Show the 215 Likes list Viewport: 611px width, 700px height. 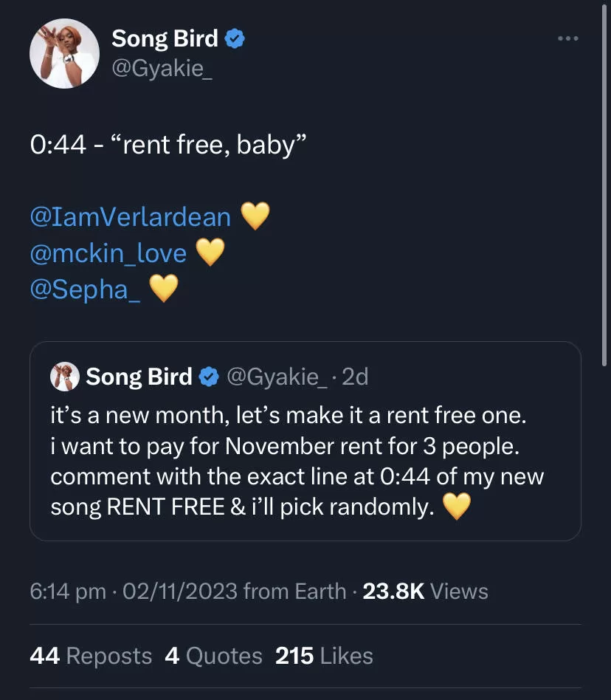(x=324, y=656)
